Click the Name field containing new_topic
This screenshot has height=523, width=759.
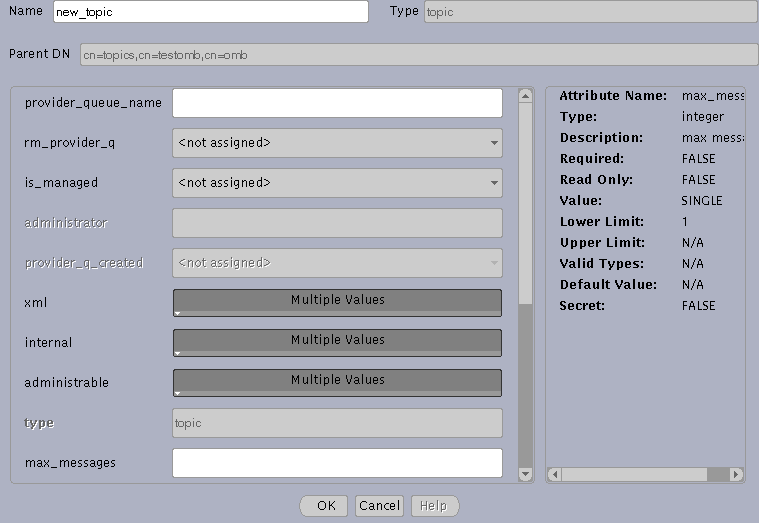(211, 12)
